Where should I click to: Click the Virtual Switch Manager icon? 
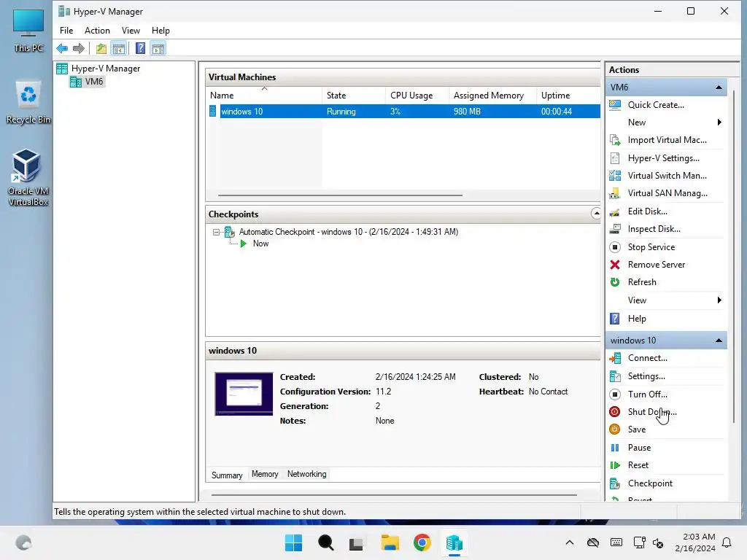click(x=615, y=176)
